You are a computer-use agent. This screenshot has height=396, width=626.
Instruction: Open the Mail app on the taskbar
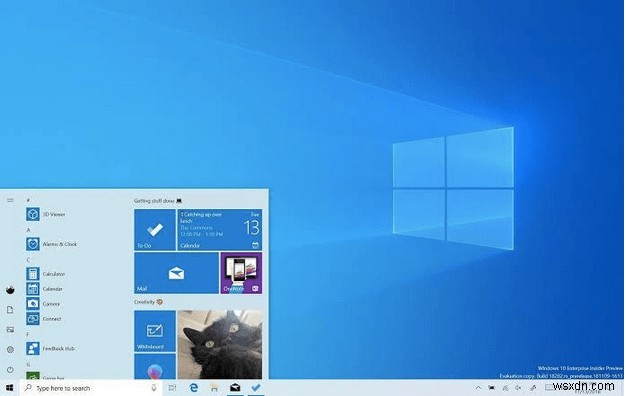[x=235, y=388]
